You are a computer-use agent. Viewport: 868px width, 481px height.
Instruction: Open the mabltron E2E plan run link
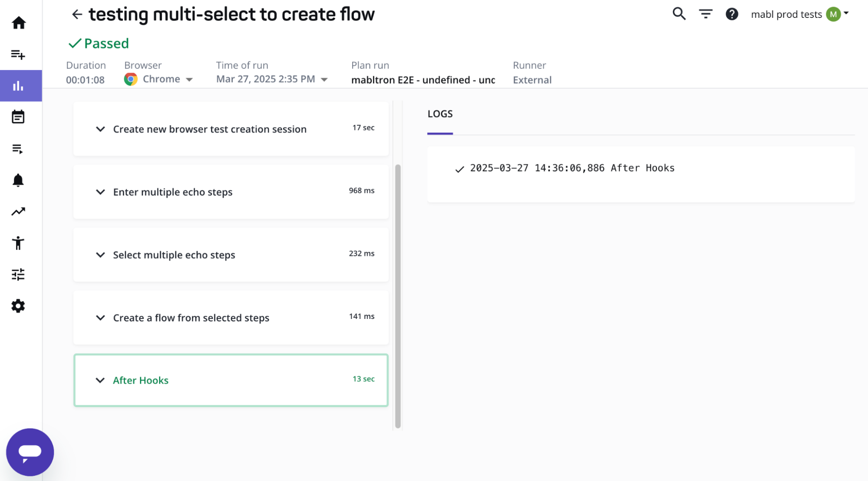click(423, 80)
